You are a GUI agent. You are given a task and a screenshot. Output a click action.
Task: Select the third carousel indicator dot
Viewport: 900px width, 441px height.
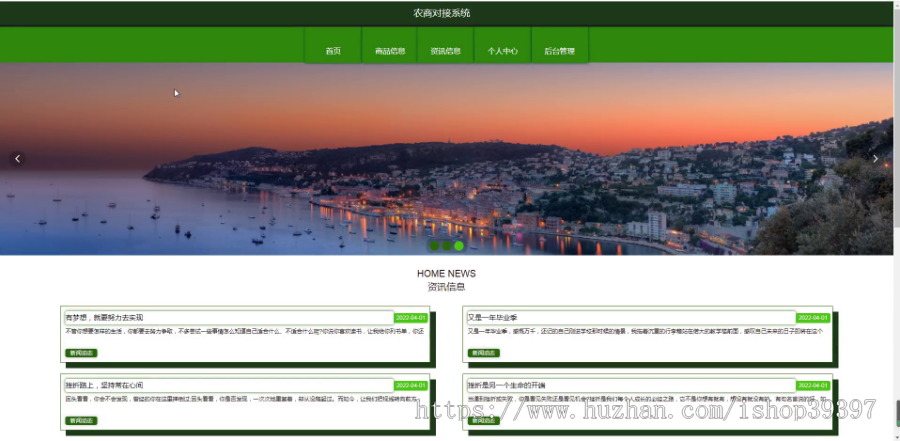pos(459,246)
